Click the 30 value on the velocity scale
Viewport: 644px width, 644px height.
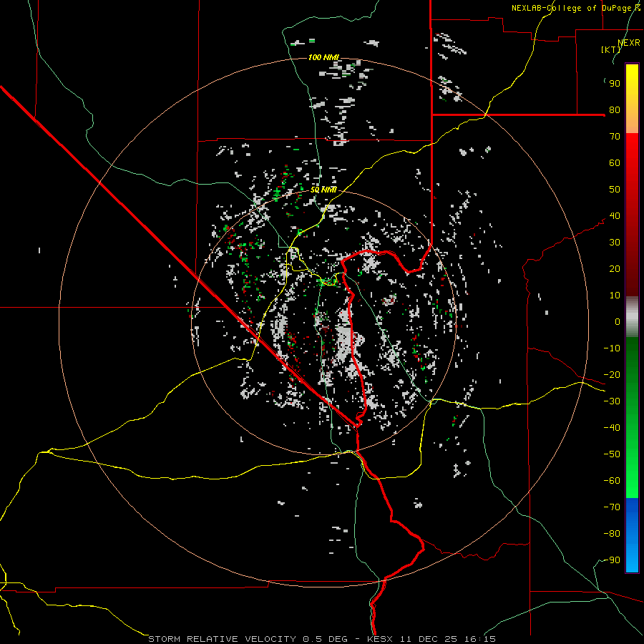point(615,243)
